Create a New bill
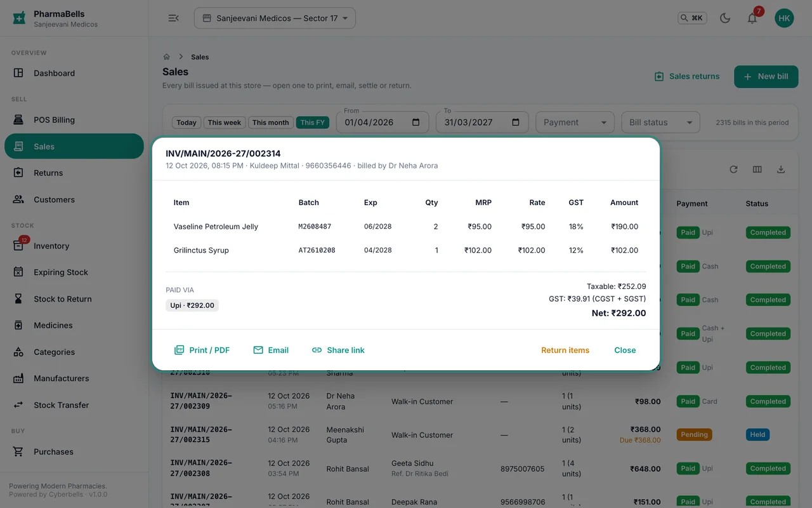Image resolution: width=812 pixels, height=508 pixels. pos(766,76)
